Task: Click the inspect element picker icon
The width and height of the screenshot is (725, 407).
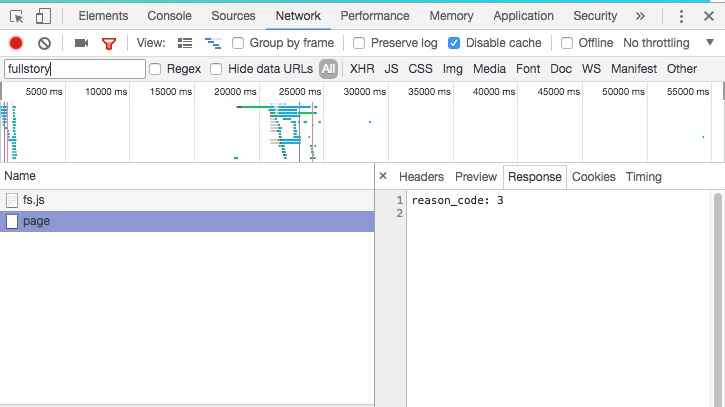Action: click(x=17, y=16)
